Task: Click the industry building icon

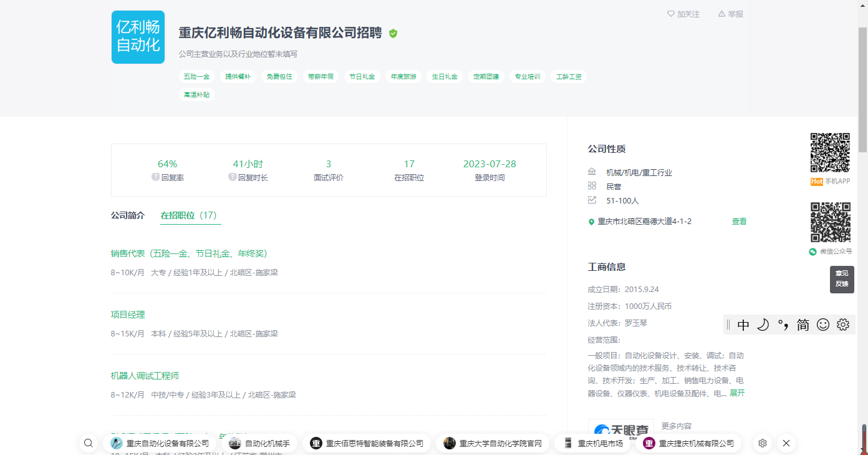Action: point(592,172)
